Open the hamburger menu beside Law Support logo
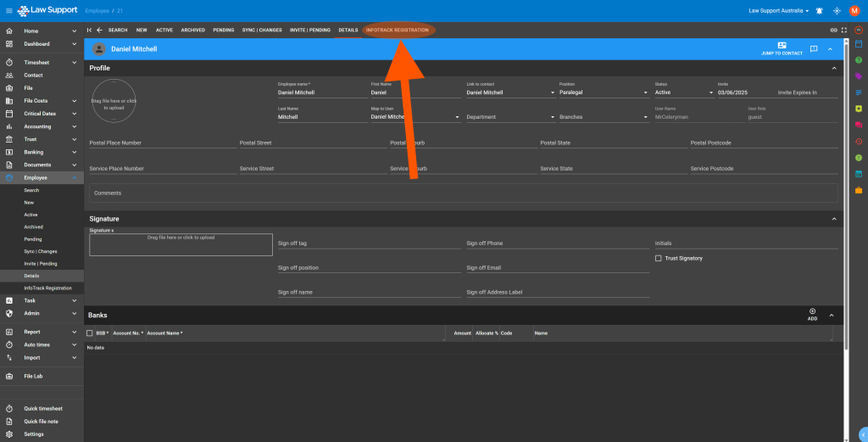This screenshot has width=868, height=442. click(8, 10)
